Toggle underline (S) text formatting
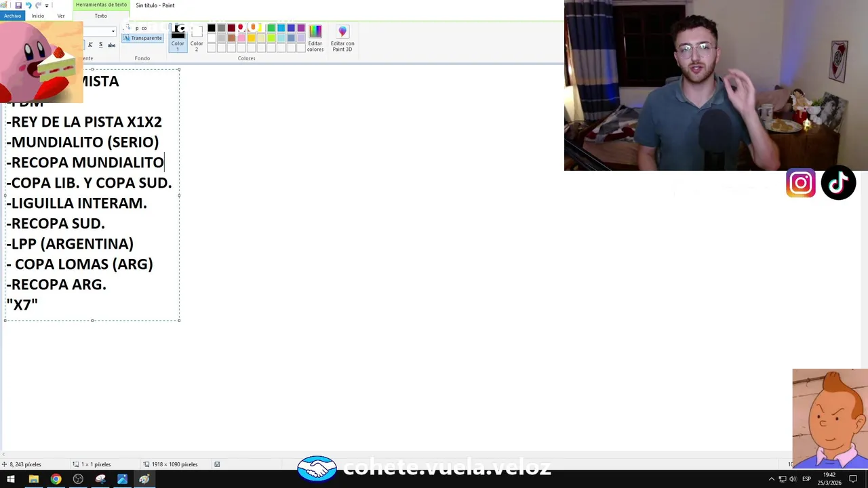The width and height of the screenshot is (868, 488). (100, 45)
